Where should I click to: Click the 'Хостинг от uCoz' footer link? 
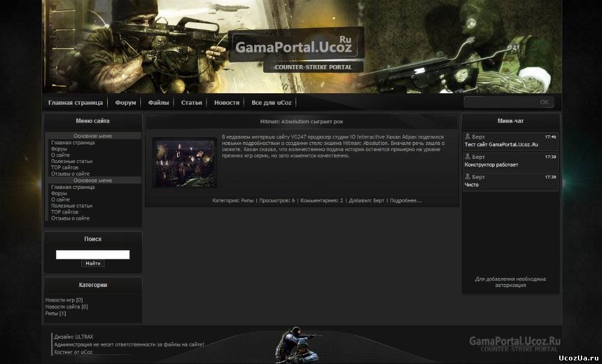[73, 352]
